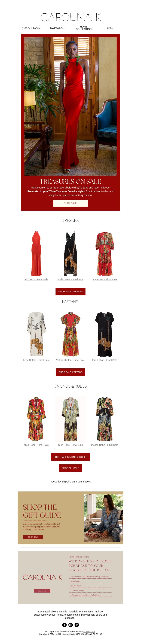Open the Iris Dress - Final Sale link
The image size is (141, 644).
click(x=36, y=280)
